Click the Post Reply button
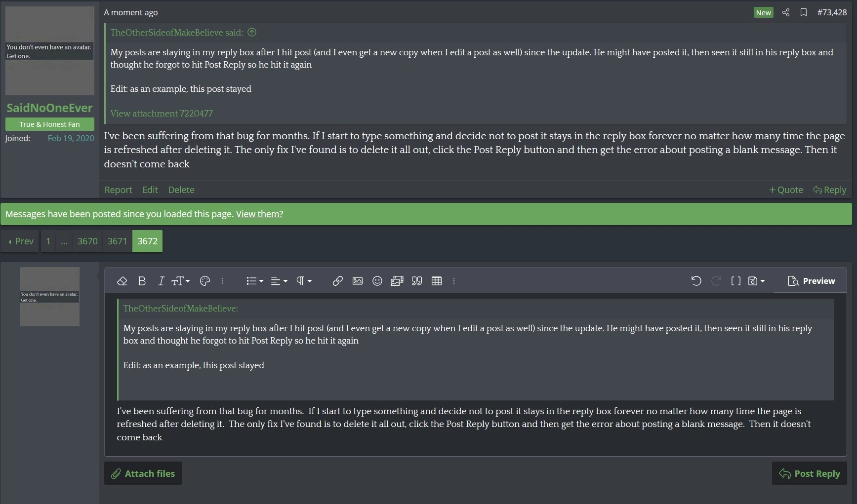The height and width of the screenshot is (504, 857). [x=809, y=473]
